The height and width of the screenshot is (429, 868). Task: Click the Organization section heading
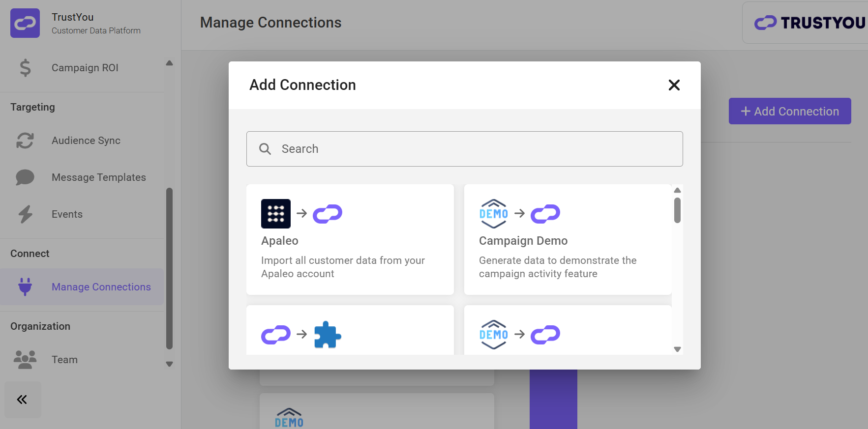(x=40, y=326)
